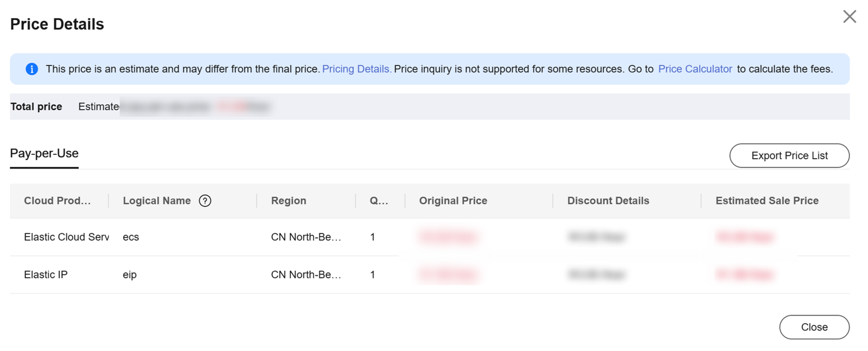Close the Price Details dialog with the X icon
This screenshot has width=868, height=351.
[x=849, y=17]
